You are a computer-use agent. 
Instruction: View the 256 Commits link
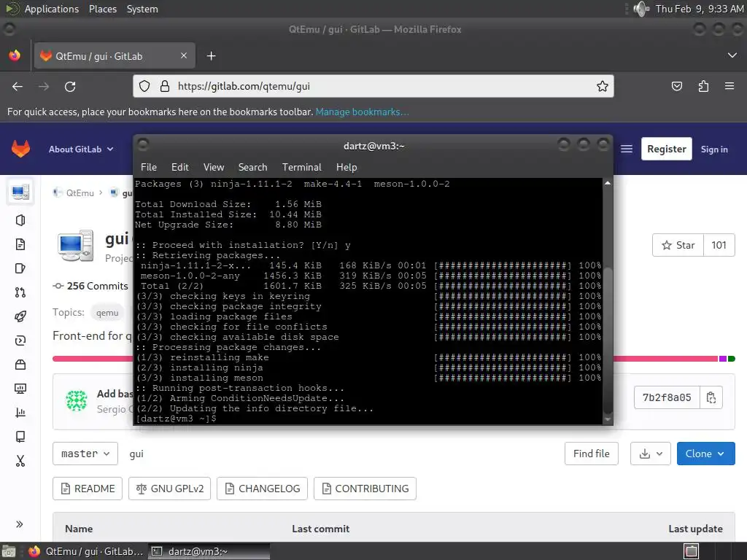(x=90, y=286)
